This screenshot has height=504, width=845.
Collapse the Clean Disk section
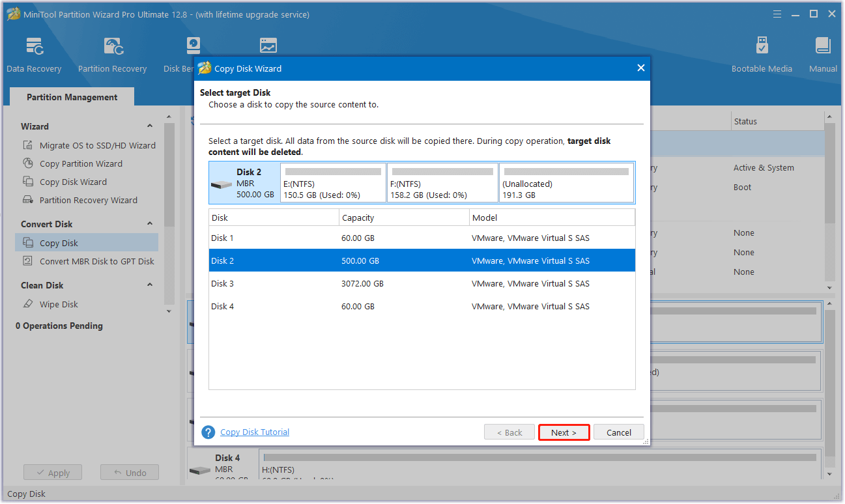tap(150, 285)
